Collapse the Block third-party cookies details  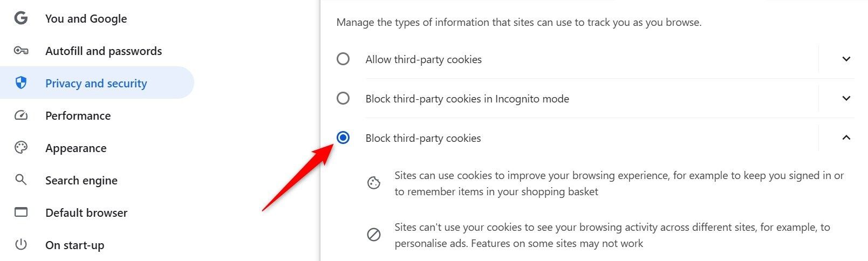click(x=846, y=138)
